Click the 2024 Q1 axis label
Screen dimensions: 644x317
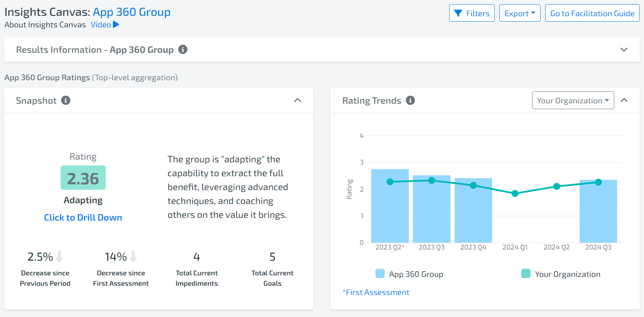515,247
